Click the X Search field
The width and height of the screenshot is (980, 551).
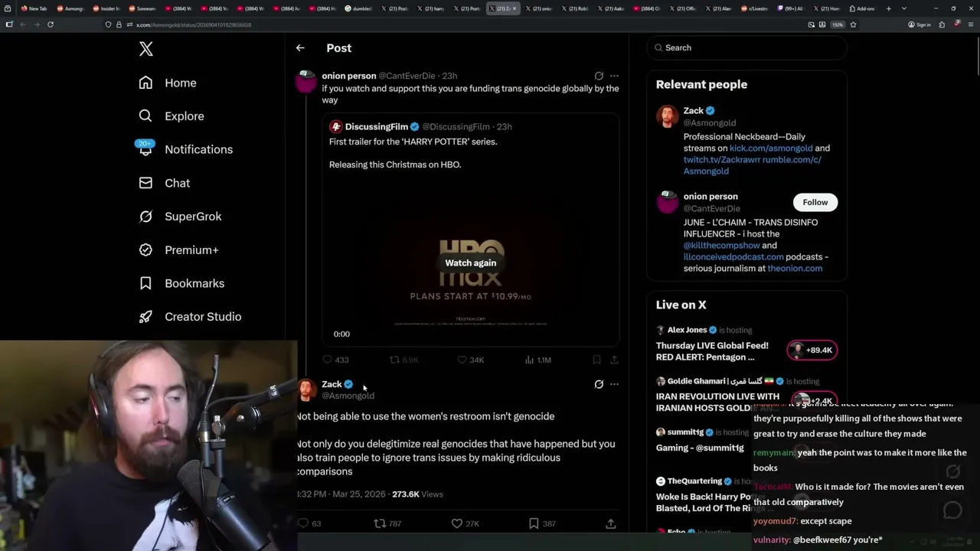tap(746, 47)
